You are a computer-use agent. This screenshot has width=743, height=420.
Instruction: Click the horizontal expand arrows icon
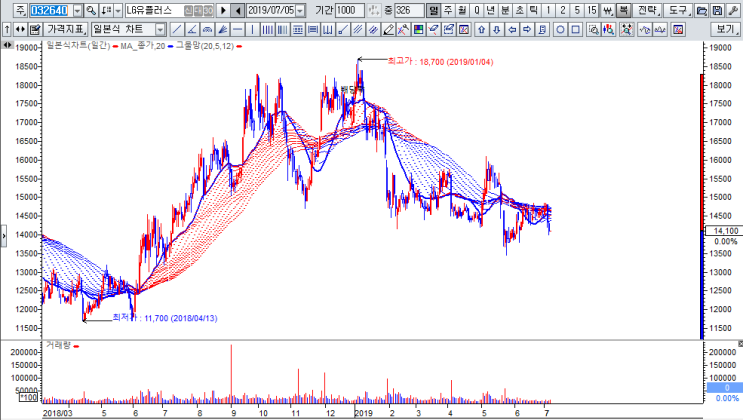(20, 30)
